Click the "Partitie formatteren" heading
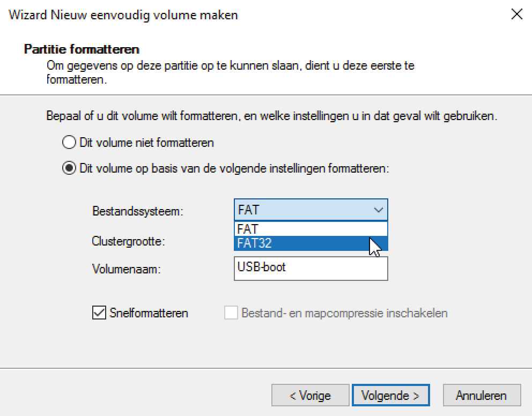The image size is (532, 416). click(x=82, y=48)
